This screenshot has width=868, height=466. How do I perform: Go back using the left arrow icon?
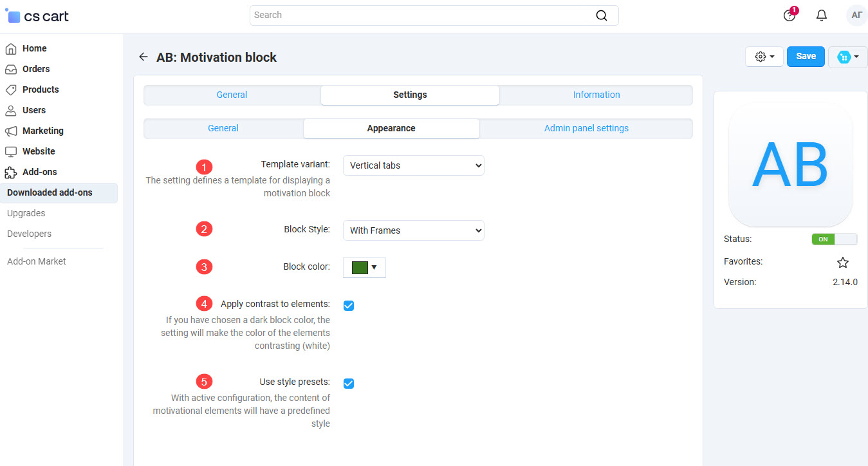(x=143, y=57)
